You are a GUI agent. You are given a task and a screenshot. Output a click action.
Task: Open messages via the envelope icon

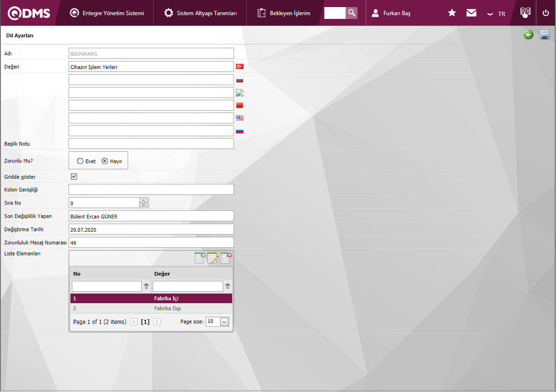tap(471, 13)
